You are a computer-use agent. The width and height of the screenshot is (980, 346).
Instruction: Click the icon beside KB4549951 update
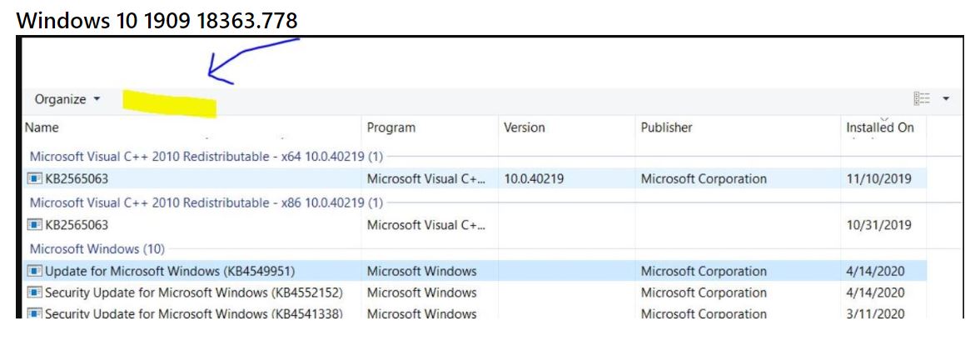(34, 272)
